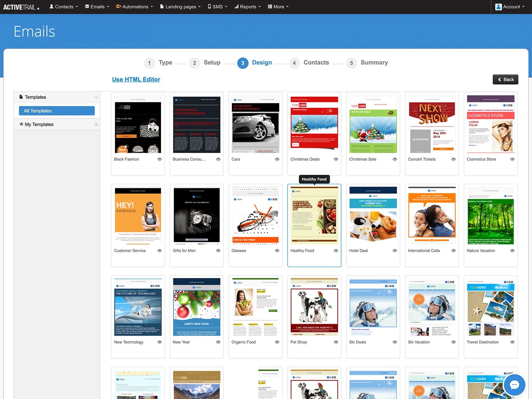Collapse the Templates sidebar section
532x399 pixels.
pos(96,97)
